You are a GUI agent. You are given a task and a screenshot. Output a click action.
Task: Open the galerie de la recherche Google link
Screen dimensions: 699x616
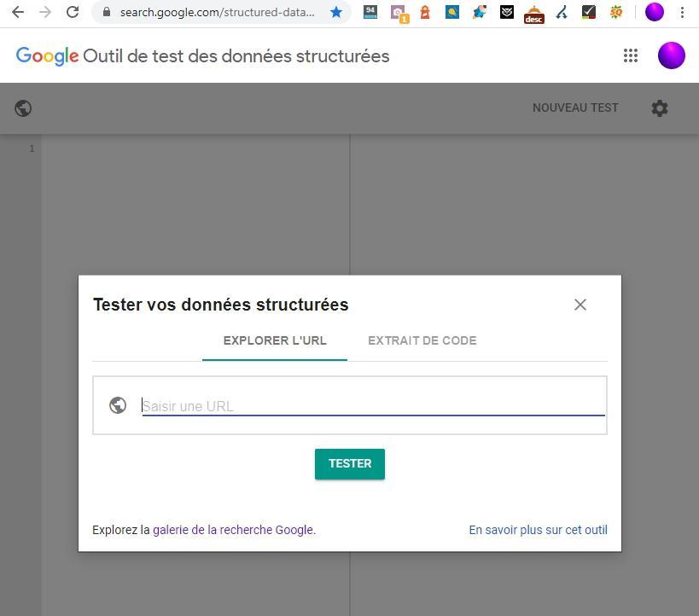coord(233,530)
